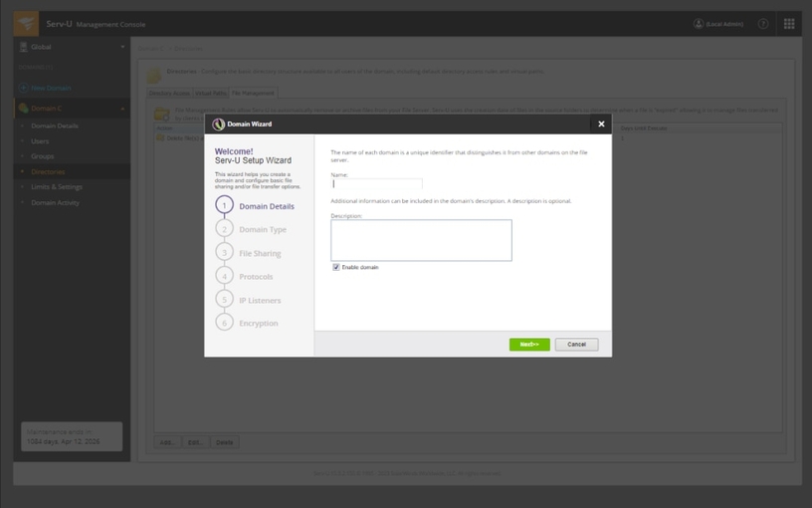
Task: Click the Directories folder icon in header
Action: (x=154, y=76)
